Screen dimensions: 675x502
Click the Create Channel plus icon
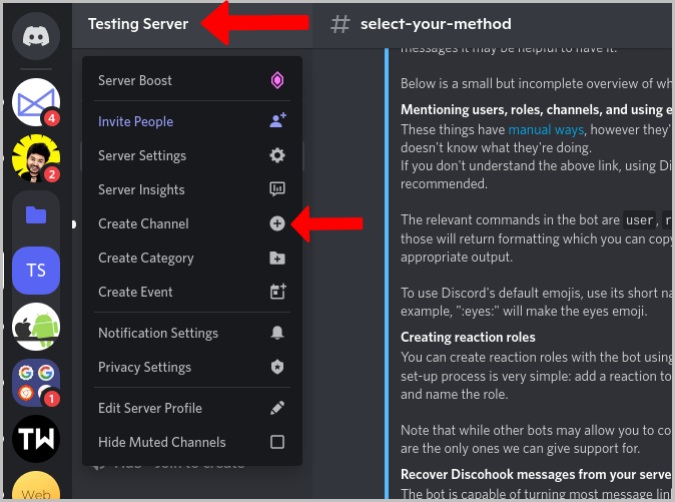(x=277, y=223)
